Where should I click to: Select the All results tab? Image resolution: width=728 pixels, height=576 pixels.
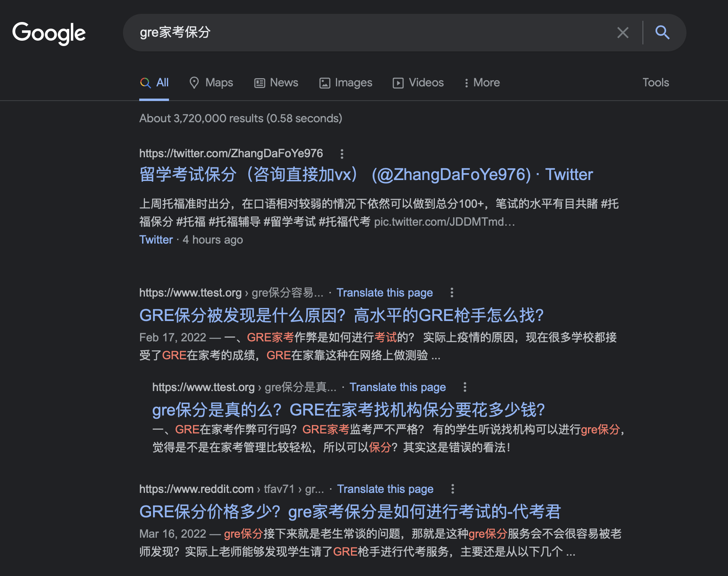coord(154,83)
